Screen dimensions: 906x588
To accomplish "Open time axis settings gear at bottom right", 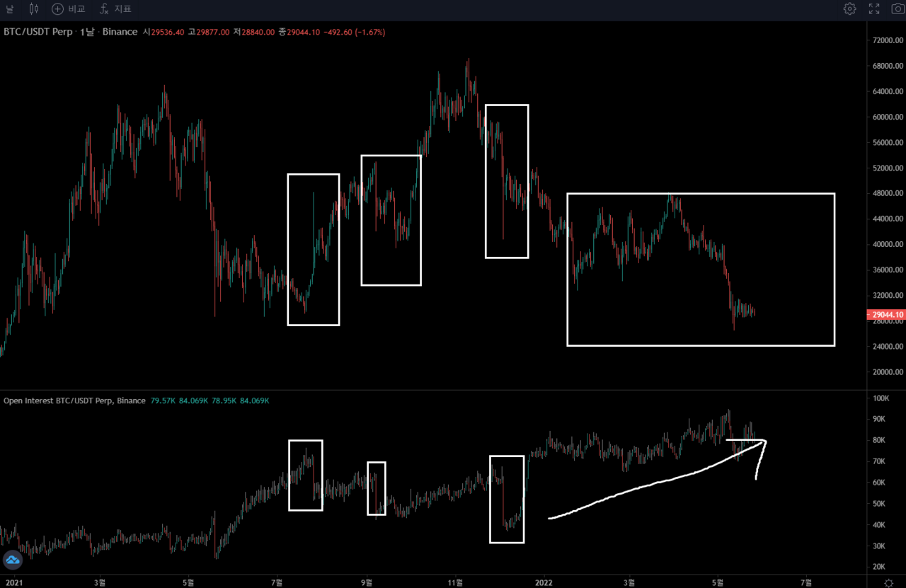I will tap(888, 582).
